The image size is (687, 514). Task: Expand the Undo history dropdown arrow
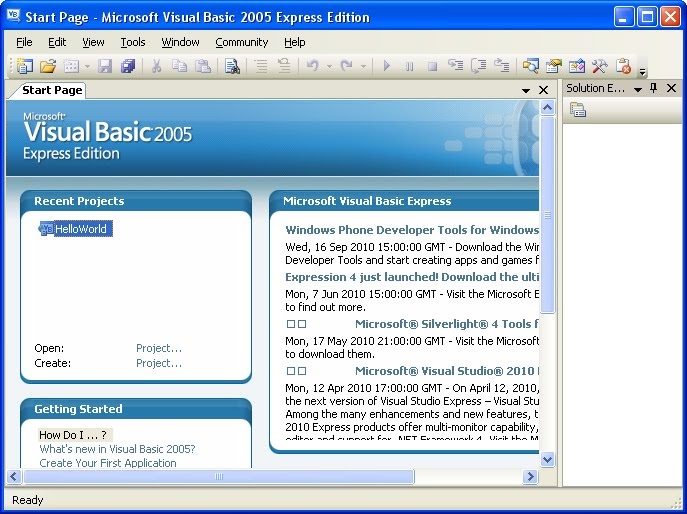329,67
